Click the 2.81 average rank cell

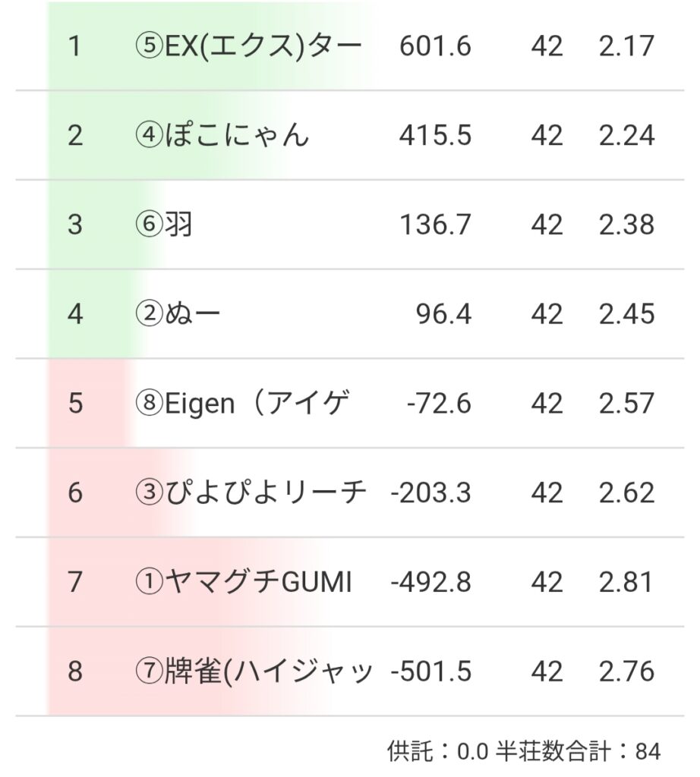pos(626,583)
